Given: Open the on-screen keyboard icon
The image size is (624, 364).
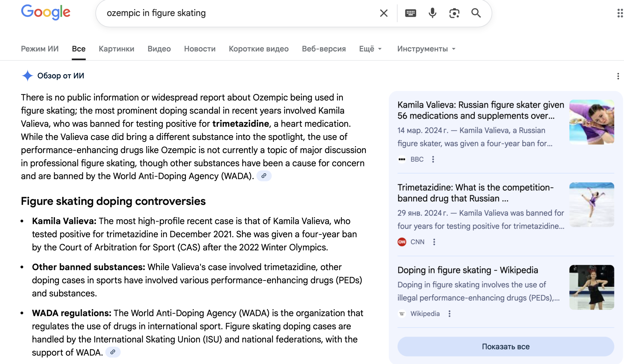Looking at the screenshot, I should click(x=410, y=13).
